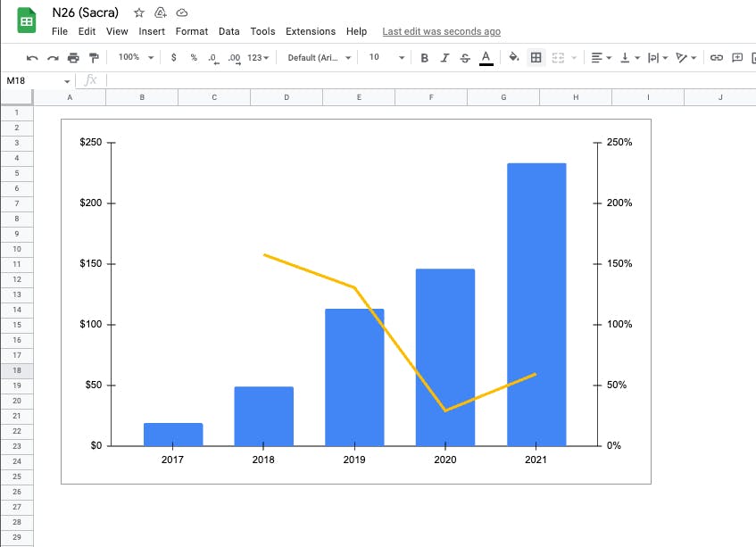Open vertical align dropdown
756x547 pixels.
(629, 58)
